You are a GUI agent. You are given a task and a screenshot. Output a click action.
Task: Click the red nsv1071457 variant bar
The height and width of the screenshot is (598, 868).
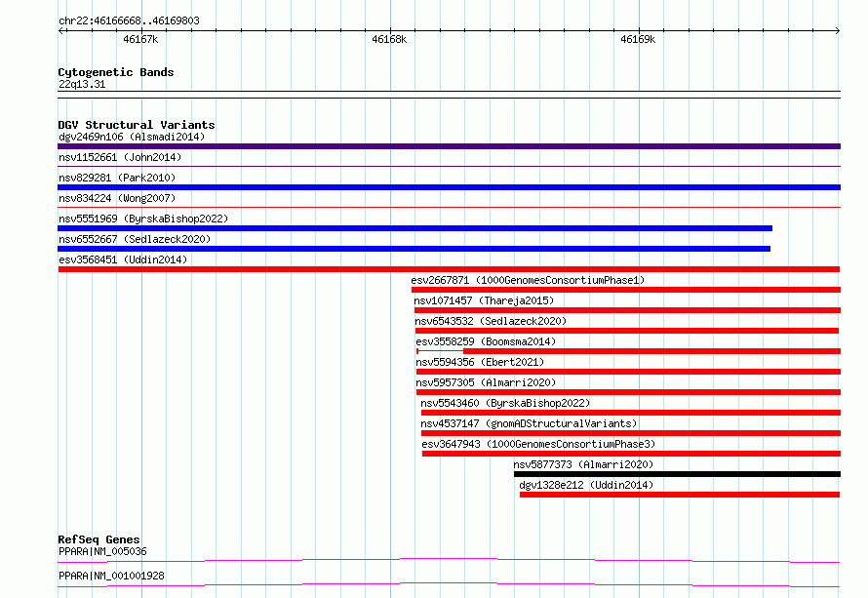[627, 310]
